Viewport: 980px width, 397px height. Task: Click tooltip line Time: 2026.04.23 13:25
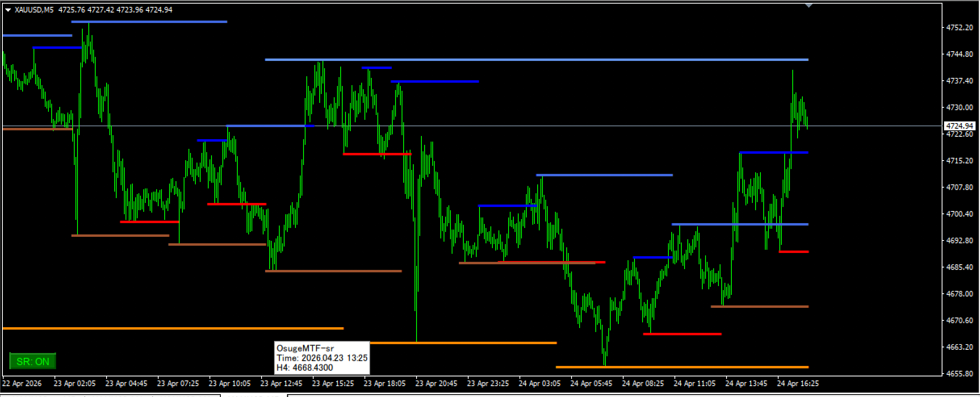click(x=322, y=358)
